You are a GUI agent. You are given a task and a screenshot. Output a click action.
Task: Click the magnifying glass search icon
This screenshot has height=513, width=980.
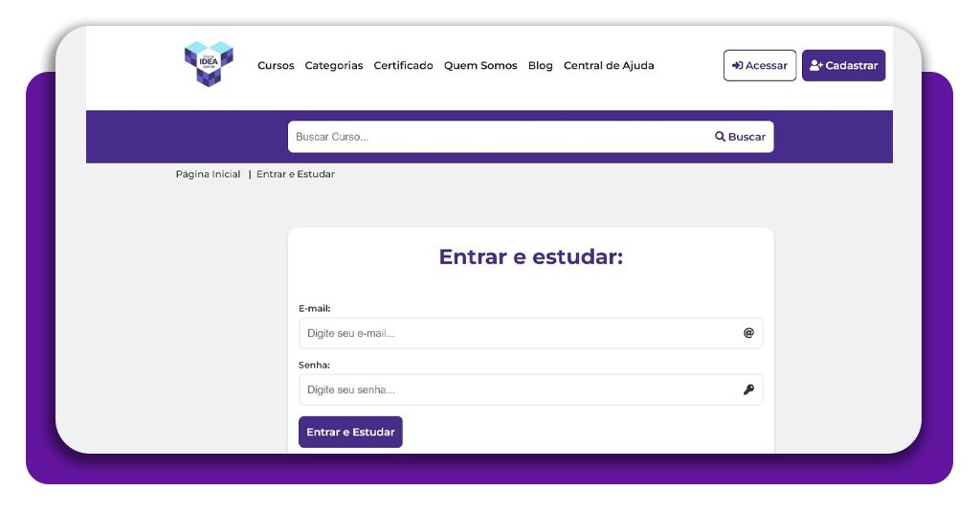point(720,136)
